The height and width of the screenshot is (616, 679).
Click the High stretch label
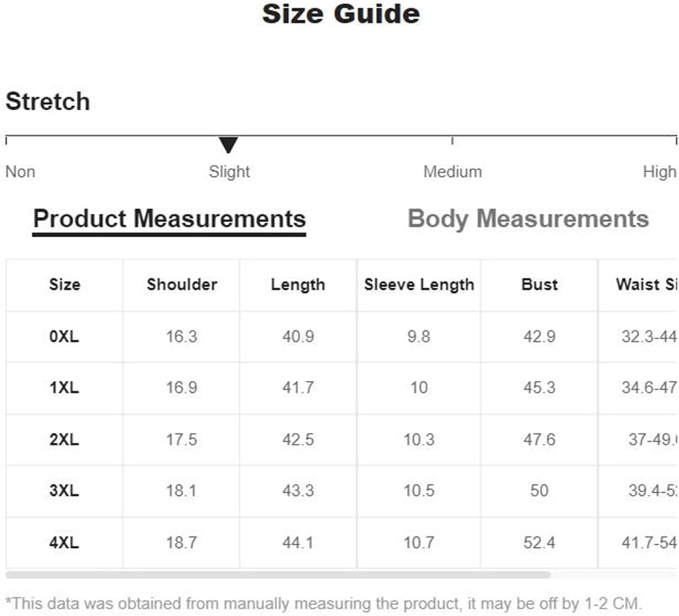click(x=660, y=172)
